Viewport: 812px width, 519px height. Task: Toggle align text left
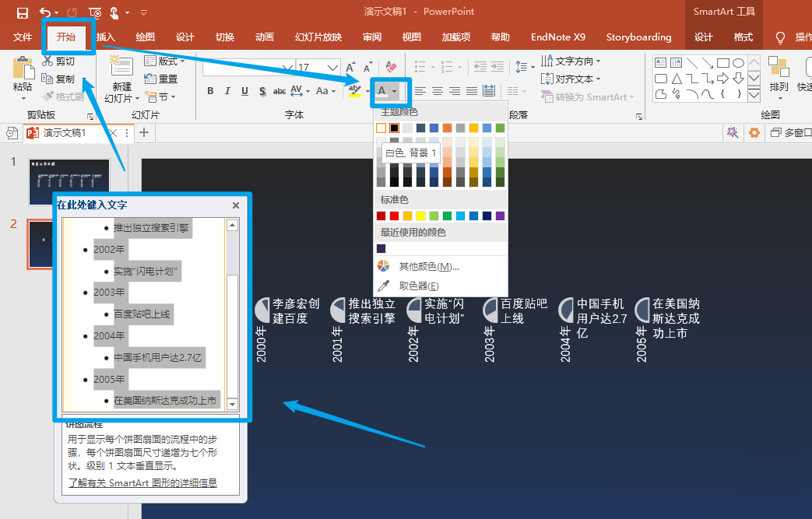click(x=420, y=91)
